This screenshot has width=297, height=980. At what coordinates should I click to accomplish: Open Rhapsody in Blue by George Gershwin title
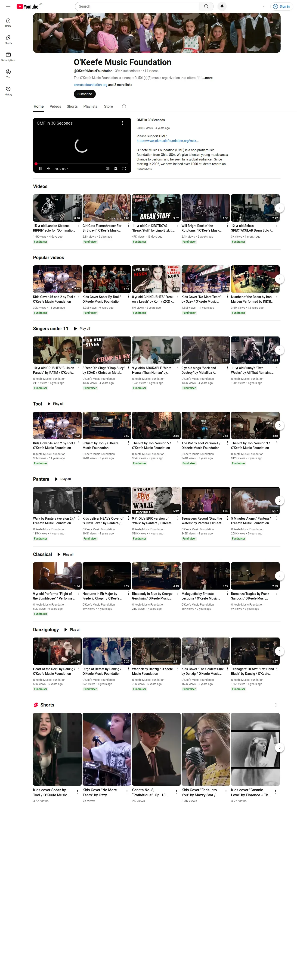[x=152, y=596]
